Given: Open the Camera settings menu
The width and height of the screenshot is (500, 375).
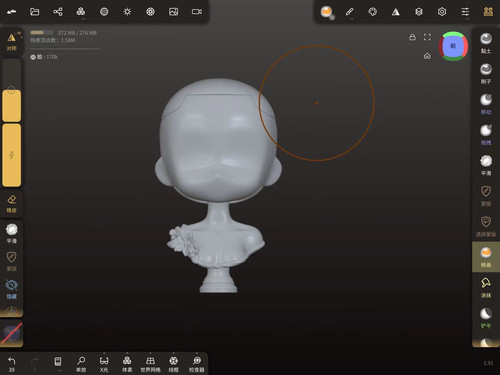Looking at the screenshot, I should tap(197, 12).
